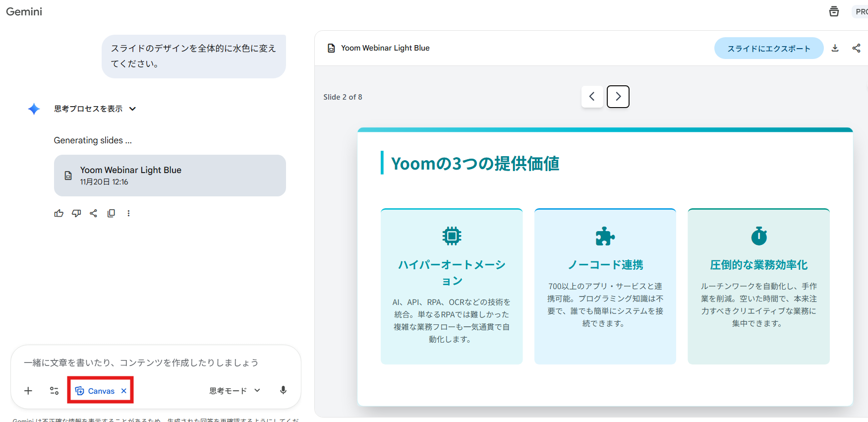Copy the response with copy icon
Image resolution: width=868 pixels, height=422 pixels.
point(111,213)
